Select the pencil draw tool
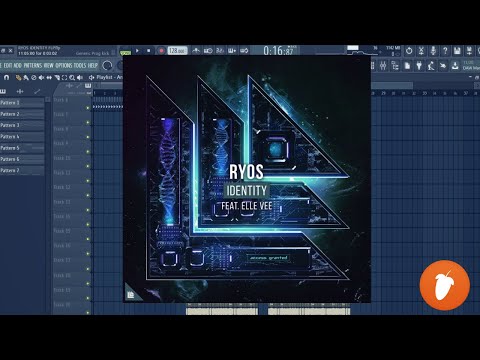This screenshot has height=360, width=480. pos(18,78)
